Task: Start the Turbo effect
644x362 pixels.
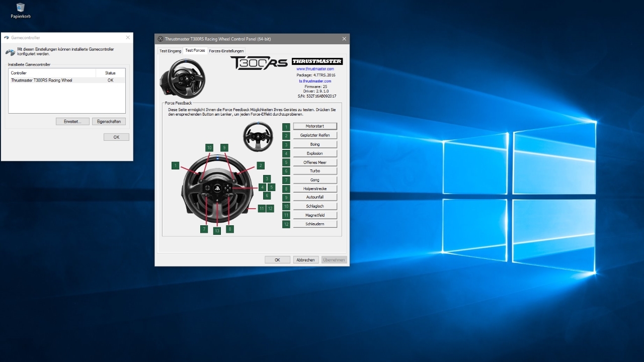Action: 315,171
